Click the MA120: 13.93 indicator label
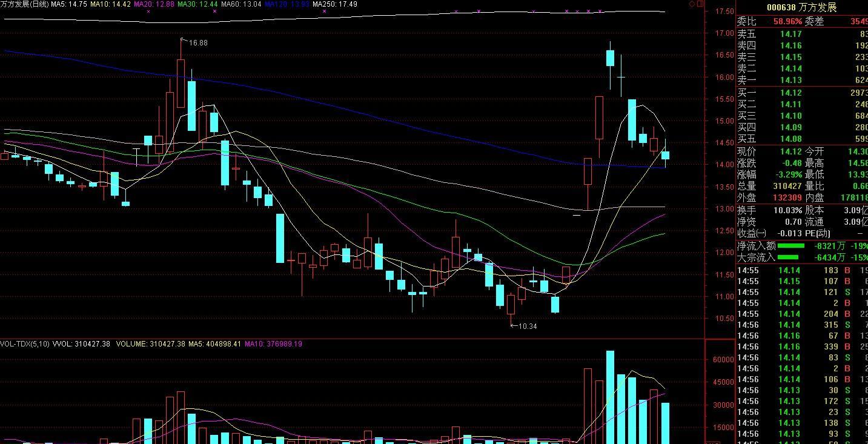The width and height of the screenshot is (868, 444). click(287, 4)
